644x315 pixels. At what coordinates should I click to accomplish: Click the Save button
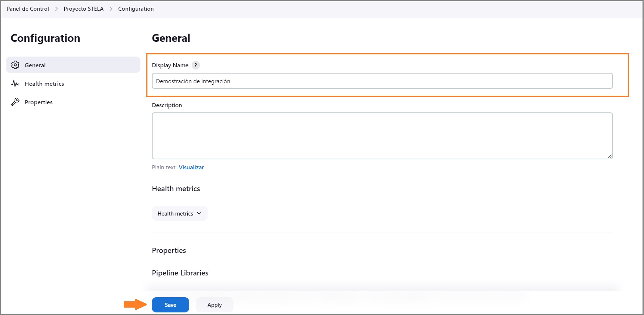(x=170, y=305)
